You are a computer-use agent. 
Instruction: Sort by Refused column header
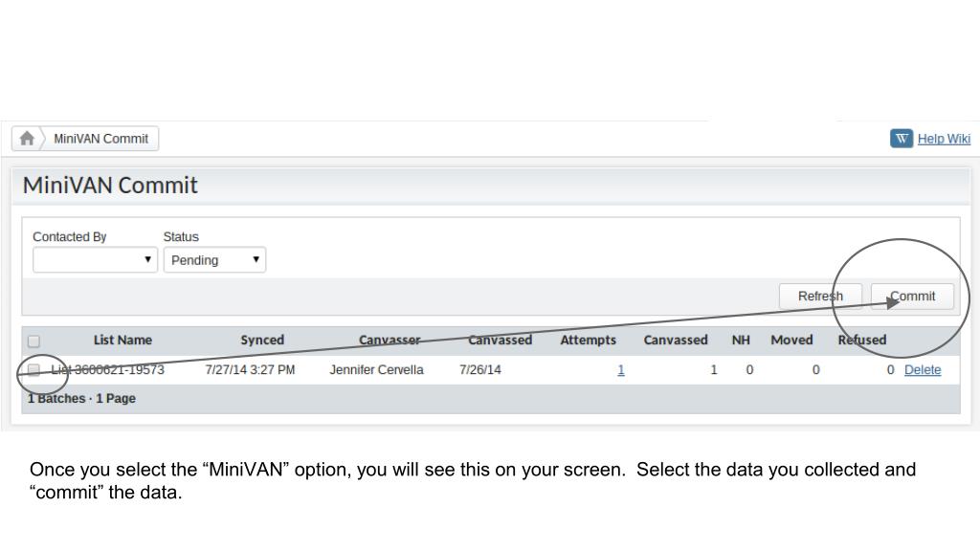click(x=862, y=340)
